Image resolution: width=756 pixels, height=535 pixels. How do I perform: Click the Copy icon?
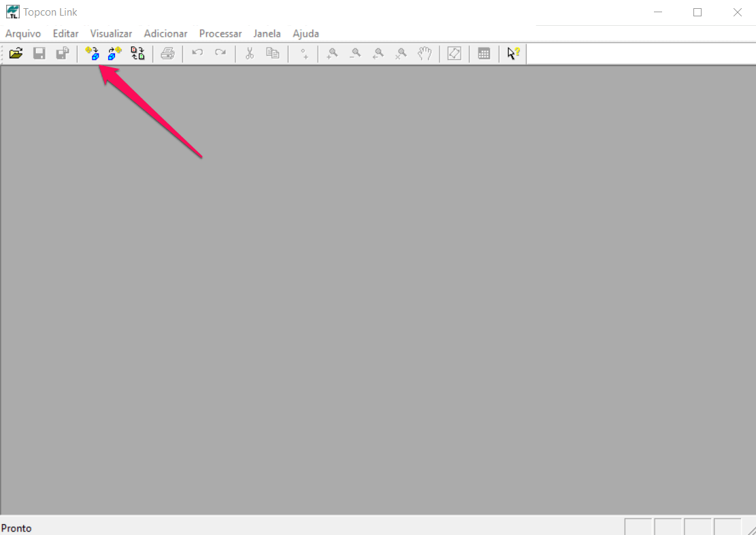[x=273, y=53]
